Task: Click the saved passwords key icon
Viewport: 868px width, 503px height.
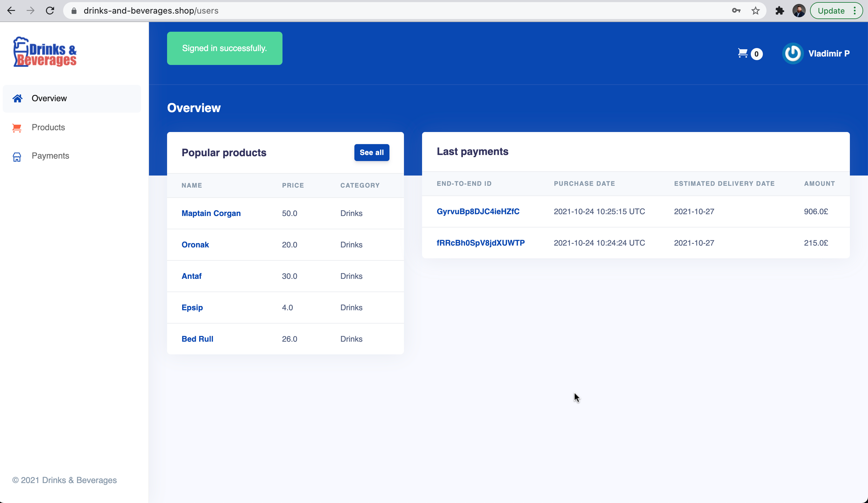Action: pyautogui.click(x=736, y=11)
